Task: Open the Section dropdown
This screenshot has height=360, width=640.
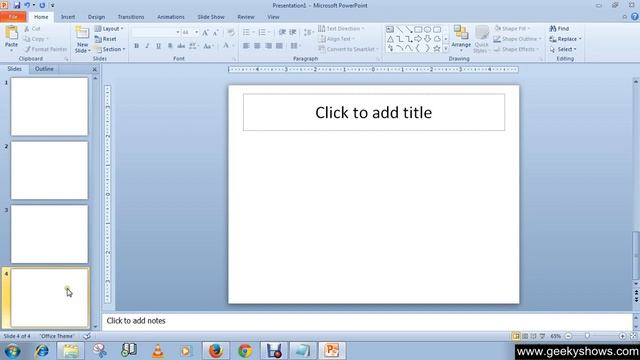Action: 110,49
